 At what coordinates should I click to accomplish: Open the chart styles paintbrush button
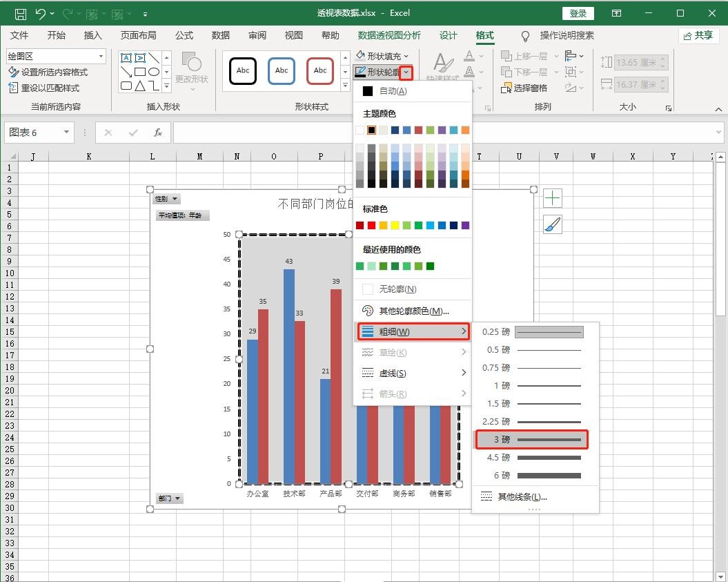[x=552, y=224]
